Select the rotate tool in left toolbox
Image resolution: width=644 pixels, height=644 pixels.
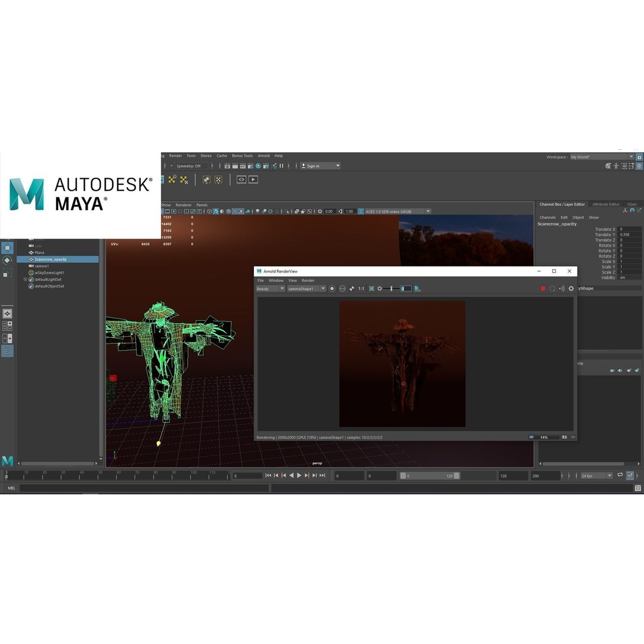point(7,261)
